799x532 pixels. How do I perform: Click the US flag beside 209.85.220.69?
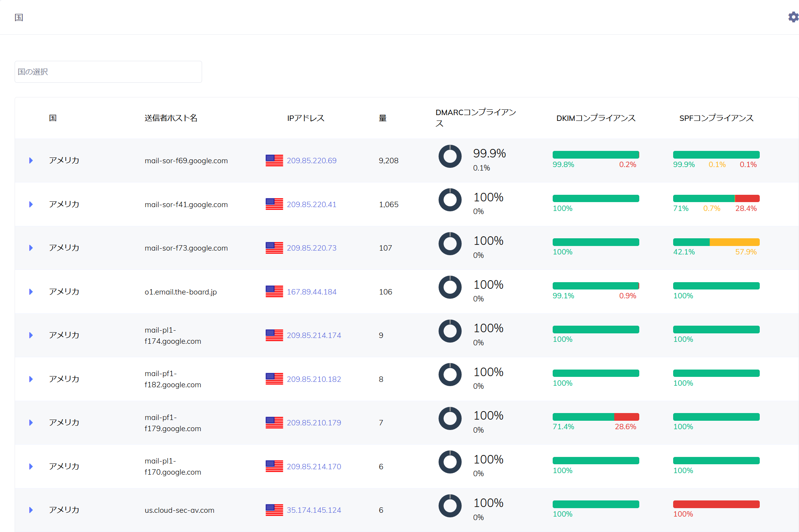274,161
